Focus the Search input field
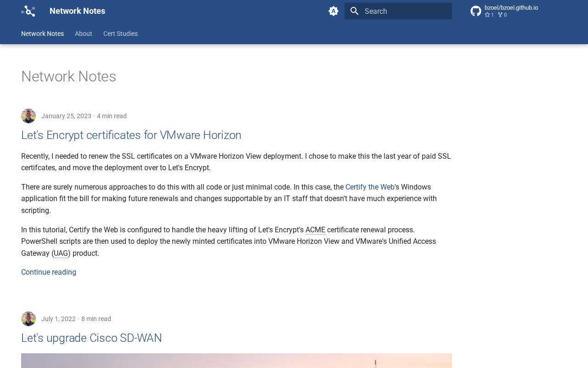The width and height of the screenshot is (588, 368). (398, 11)
